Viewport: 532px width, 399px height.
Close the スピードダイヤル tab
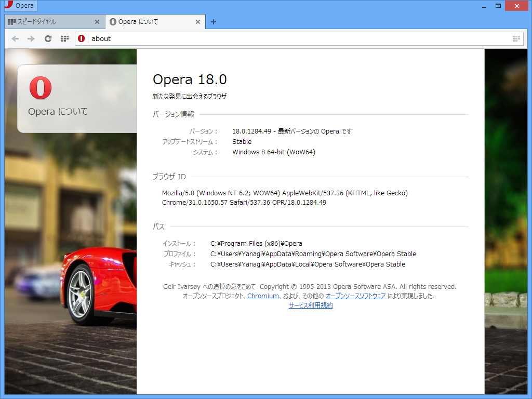pos(97,22)
